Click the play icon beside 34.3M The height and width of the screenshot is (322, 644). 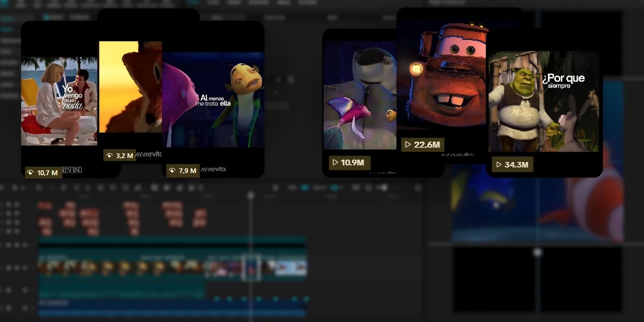[499, 164]
